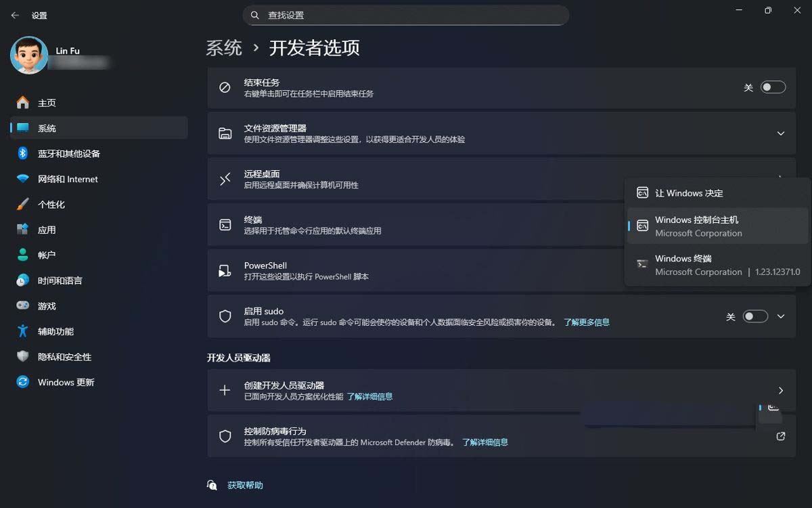Viewport: 812px width, 508px height.
Task: Click the 帐户 person icon
Action: coord(23,255)
